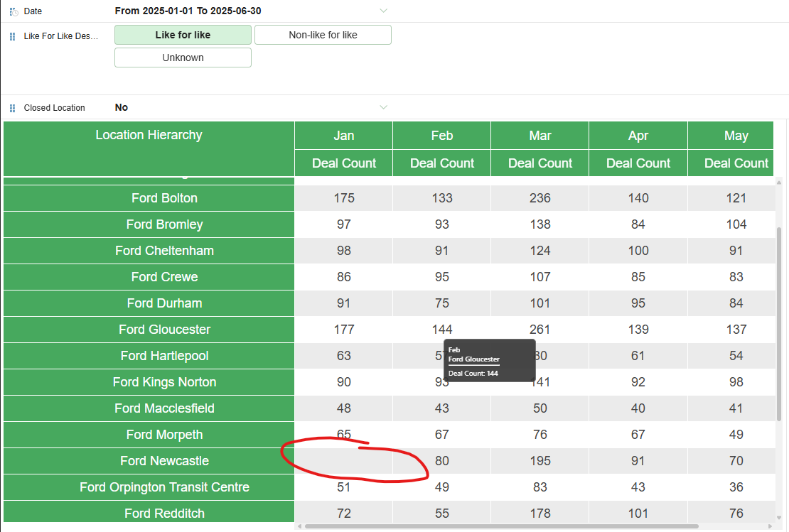
Task: Click Ford Gloucester Mar value 261
Action: [x=540, y=330]
